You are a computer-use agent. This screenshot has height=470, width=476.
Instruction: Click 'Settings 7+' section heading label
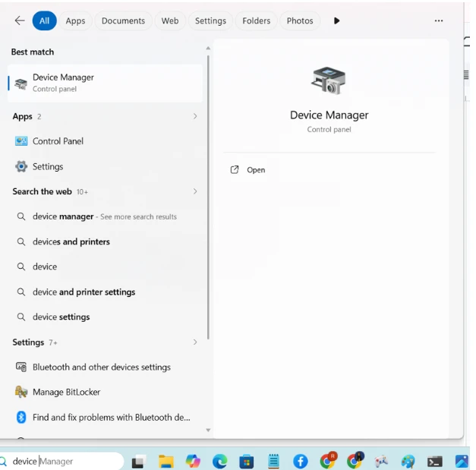[35, 342]
